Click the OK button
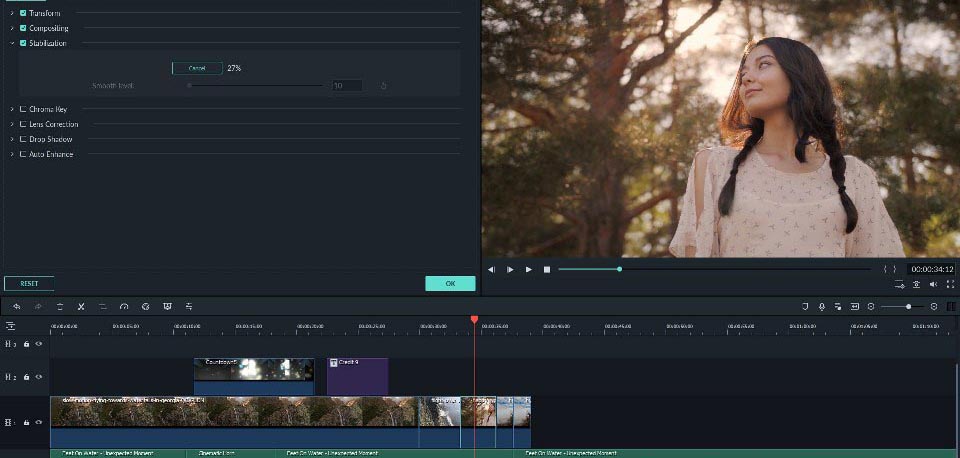This screenshot has width=960, height=458. click(450, 283)
